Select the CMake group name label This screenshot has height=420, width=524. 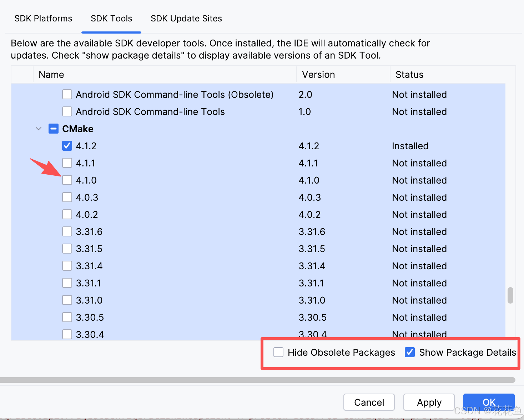[78, 129]
